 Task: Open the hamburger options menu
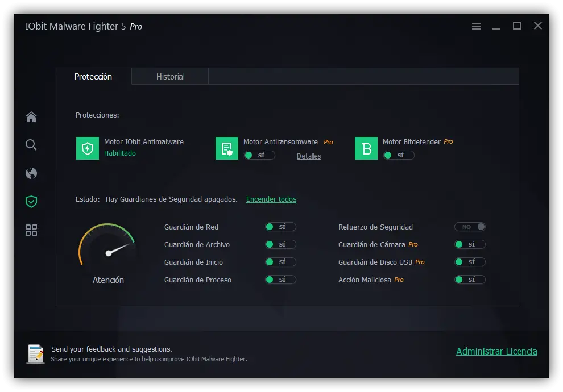coord(477,26)
